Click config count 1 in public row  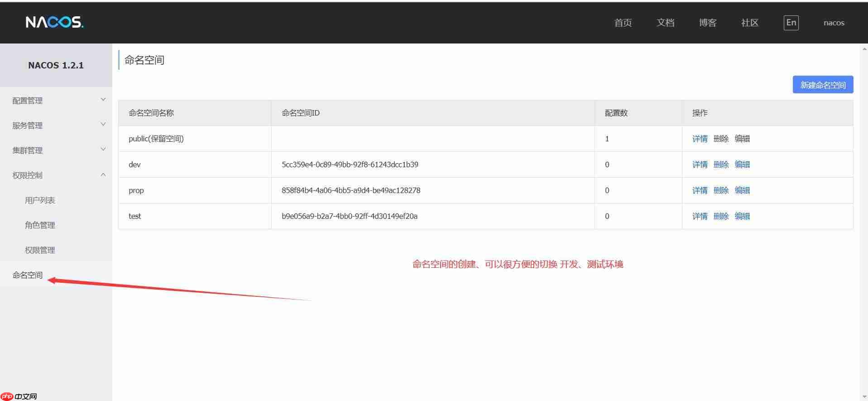(607, 139)
